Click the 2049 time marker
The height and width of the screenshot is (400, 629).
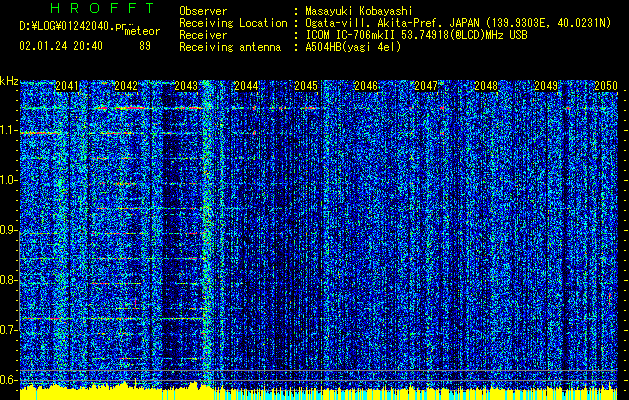click(x=546, y=86)
